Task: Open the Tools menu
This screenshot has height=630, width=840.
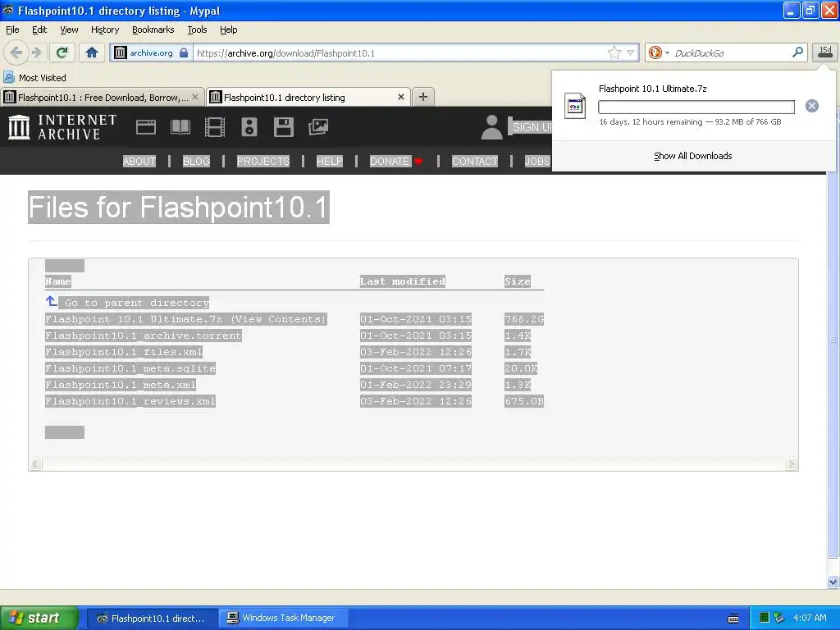Action: click(197, 30)
